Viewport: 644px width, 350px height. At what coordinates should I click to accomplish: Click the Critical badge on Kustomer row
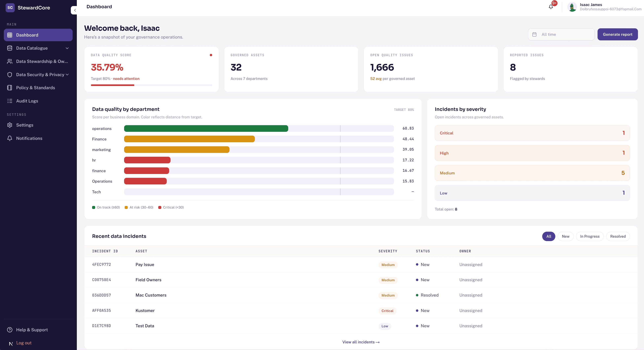387,311
